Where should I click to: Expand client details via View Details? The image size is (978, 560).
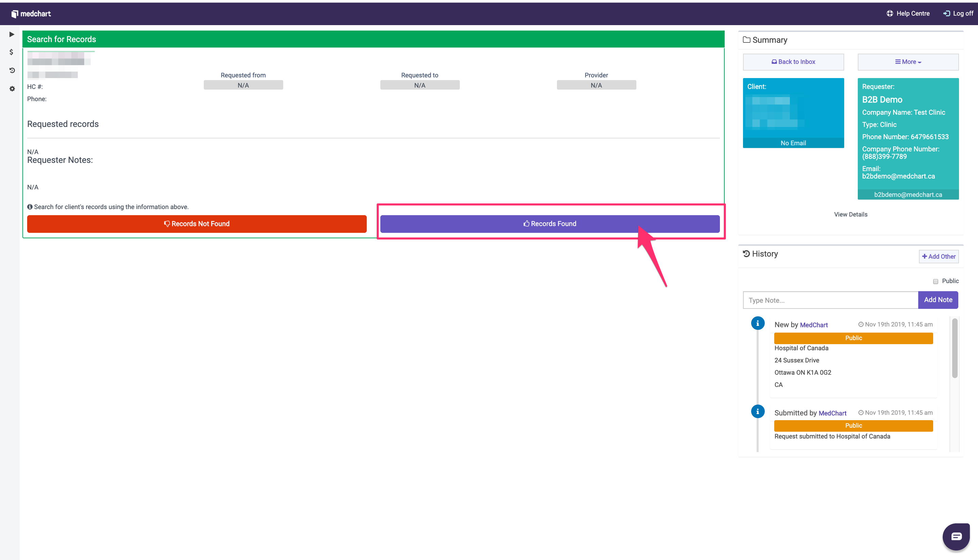click(x=851, y=214)
